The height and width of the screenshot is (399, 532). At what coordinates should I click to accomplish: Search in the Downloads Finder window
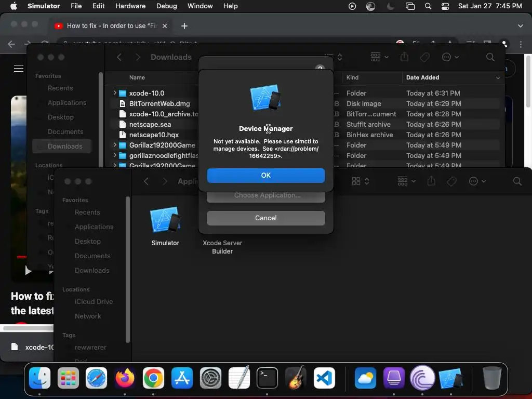point(490,57)
